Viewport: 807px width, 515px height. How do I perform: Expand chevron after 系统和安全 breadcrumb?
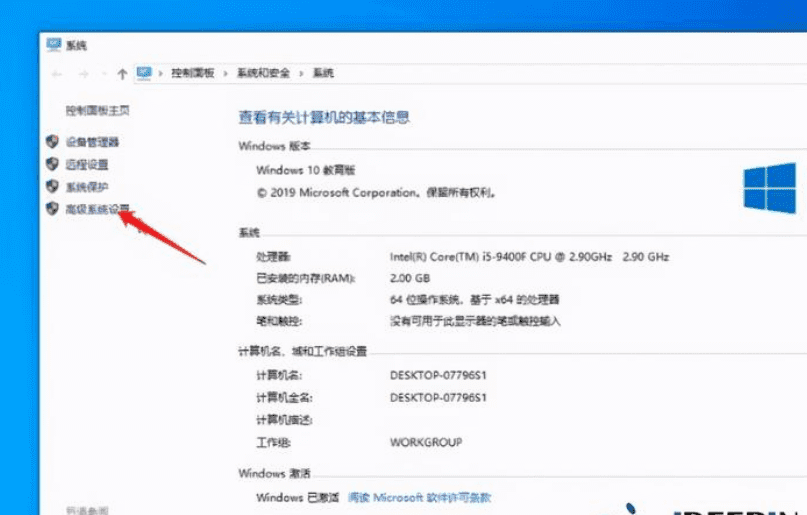tap(301, 74)
